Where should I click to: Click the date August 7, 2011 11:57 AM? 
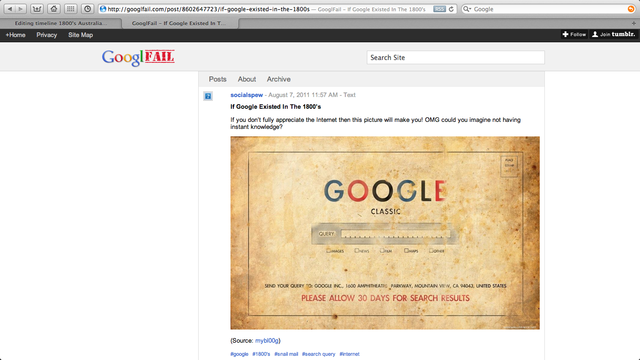point(303,95)
